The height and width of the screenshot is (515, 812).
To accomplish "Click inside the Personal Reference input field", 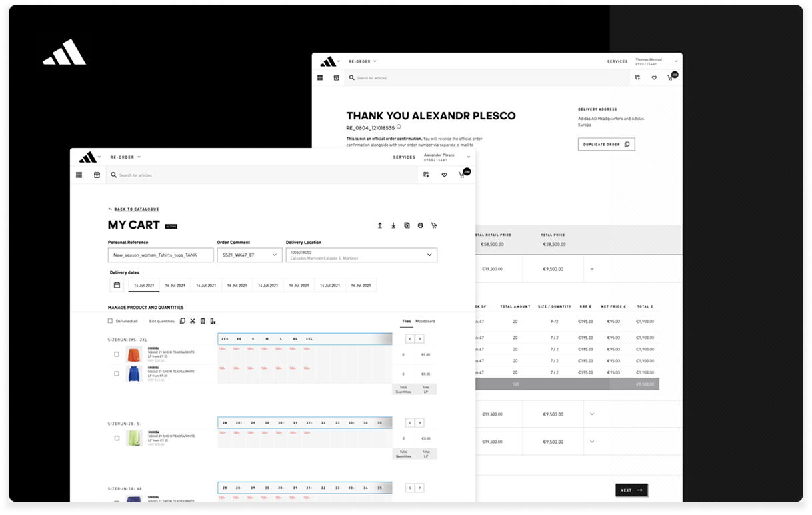I will click(x=160, y=255).
